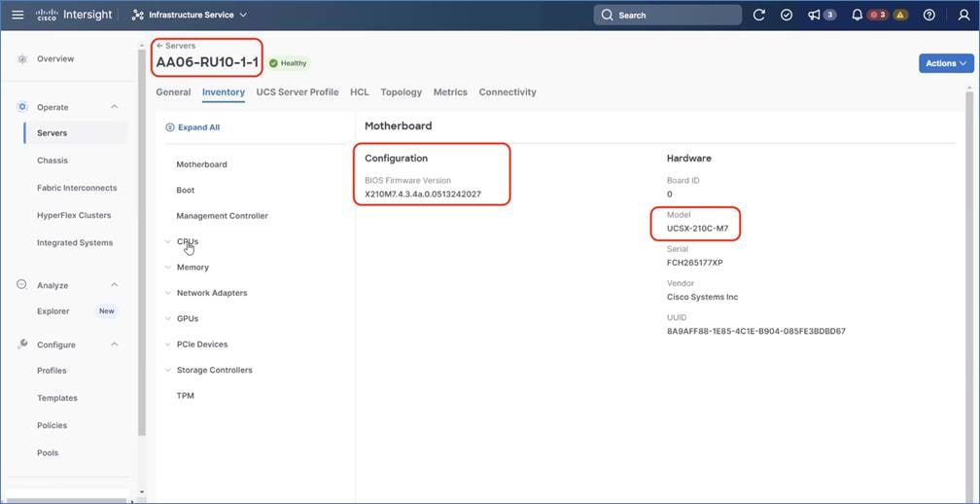Open Policies in the sidebar
The width and height of the screenshot is (980, 504).
tap(52, 425)
